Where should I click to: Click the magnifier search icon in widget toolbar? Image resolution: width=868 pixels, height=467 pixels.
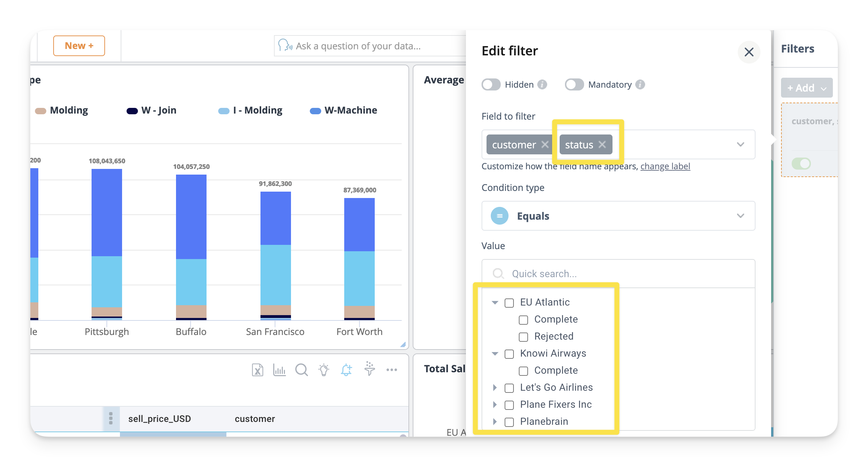coord(301,370)
